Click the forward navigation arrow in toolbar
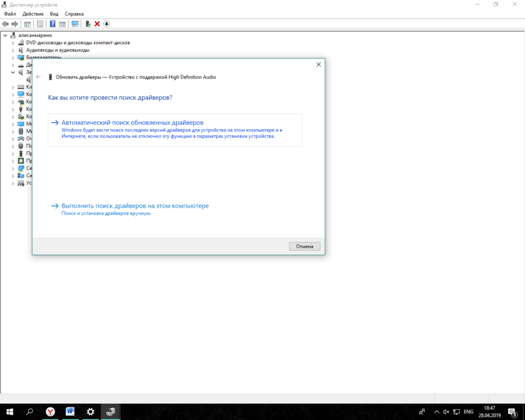Screen dimensions: 525x420 (14, 24)
